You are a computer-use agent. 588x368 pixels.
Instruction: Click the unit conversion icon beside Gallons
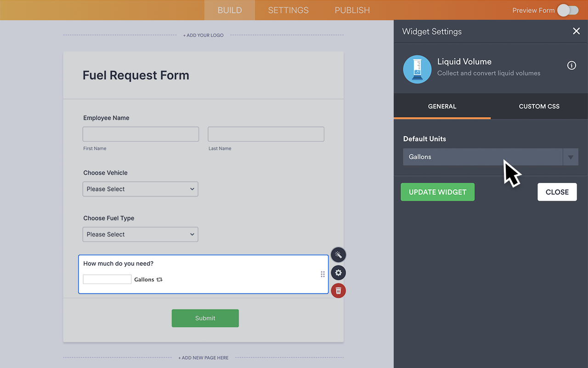[159, 279]
